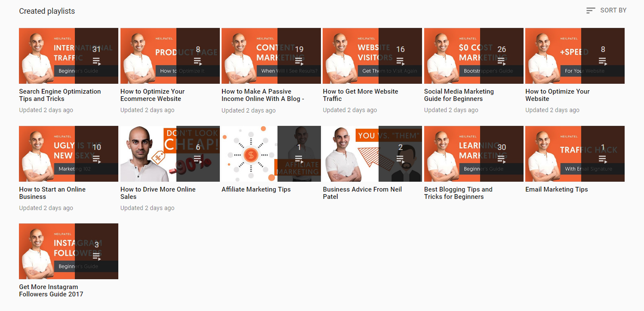Open the SORT BY menu
This screenshot has width=644, height=311.
[606, 10]
